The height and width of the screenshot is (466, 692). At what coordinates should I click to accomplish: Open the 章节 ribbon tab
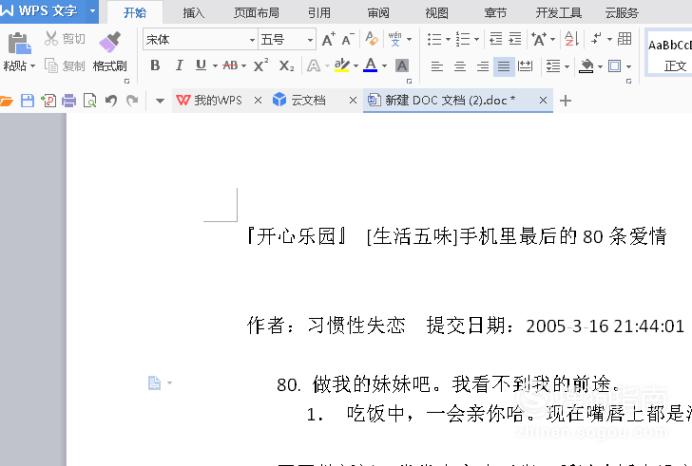pos(495,13)
